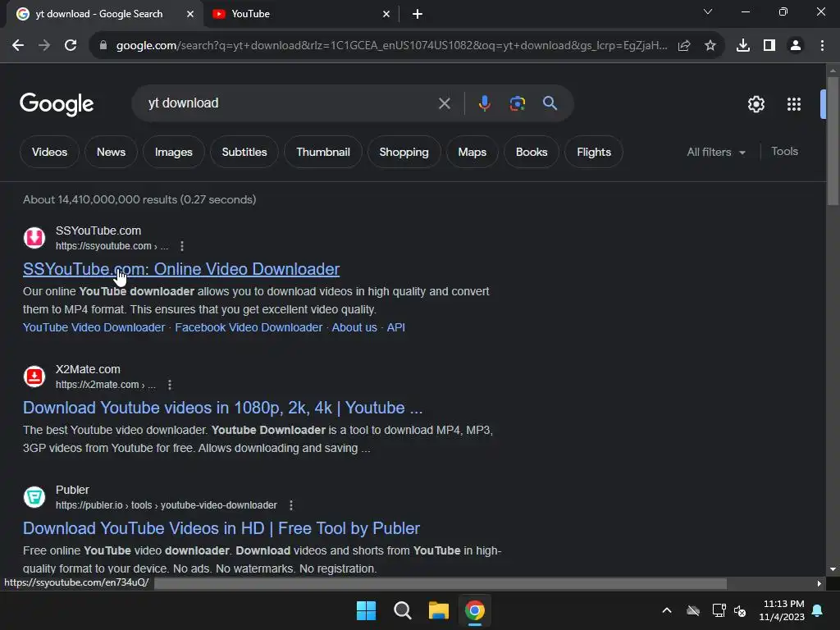Screen dimensions: 840x630
Task: Filter results by Maps
Action: 472,152
